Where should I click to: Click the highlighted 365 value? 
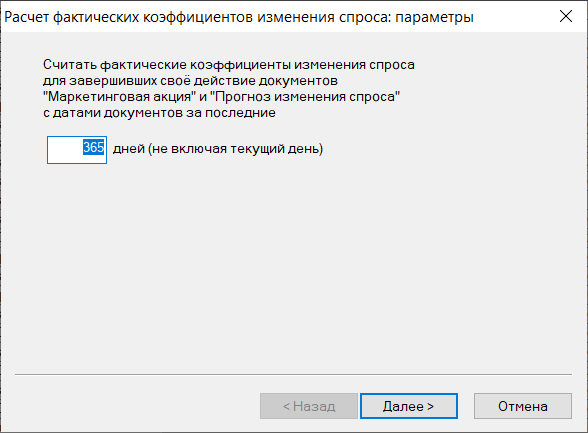click(93, 147)
